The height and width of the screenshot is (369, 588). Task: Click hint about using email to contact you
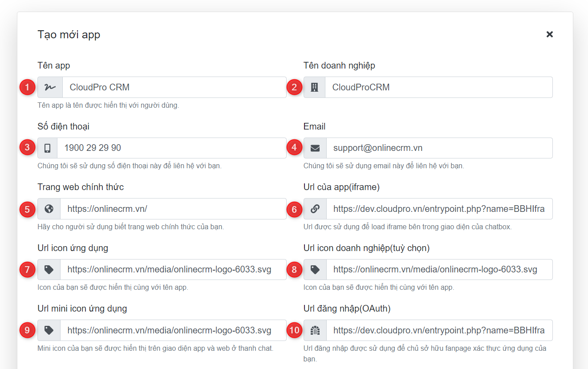point(384,166)
